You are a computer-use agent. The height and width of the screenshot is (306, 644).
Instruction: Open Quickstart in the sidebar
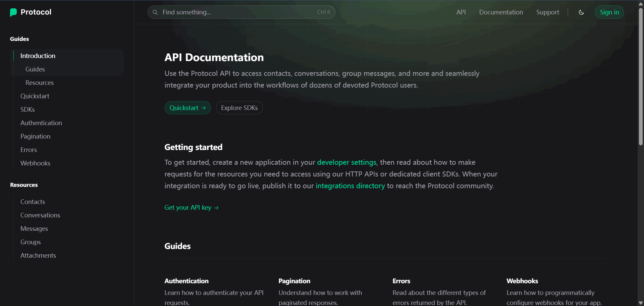(35, 96)
